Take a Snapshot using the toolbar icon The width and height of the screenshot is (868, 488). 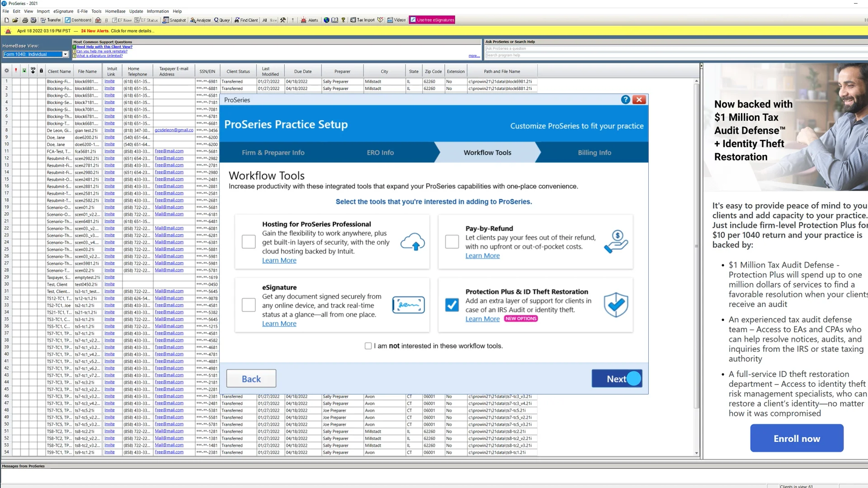(x=174, y=20)
